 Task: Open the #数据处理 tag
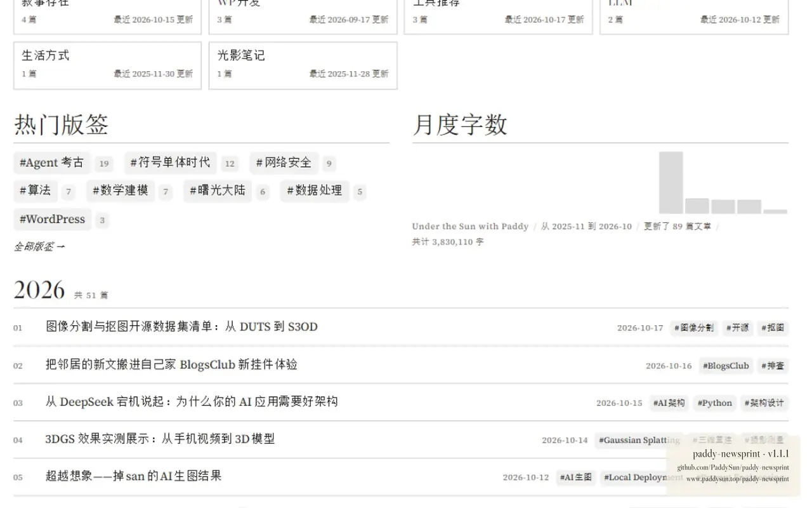pyautogui.click(x=315, y=190)
